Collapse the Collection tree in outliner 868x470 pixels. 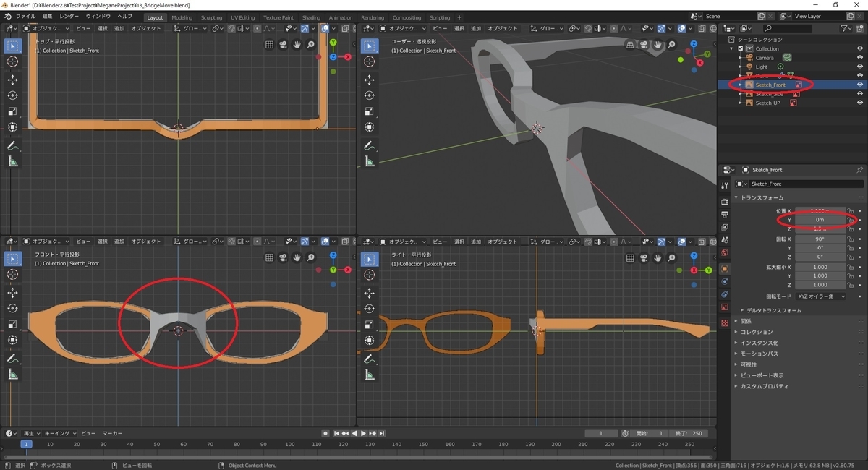[733, 48]
